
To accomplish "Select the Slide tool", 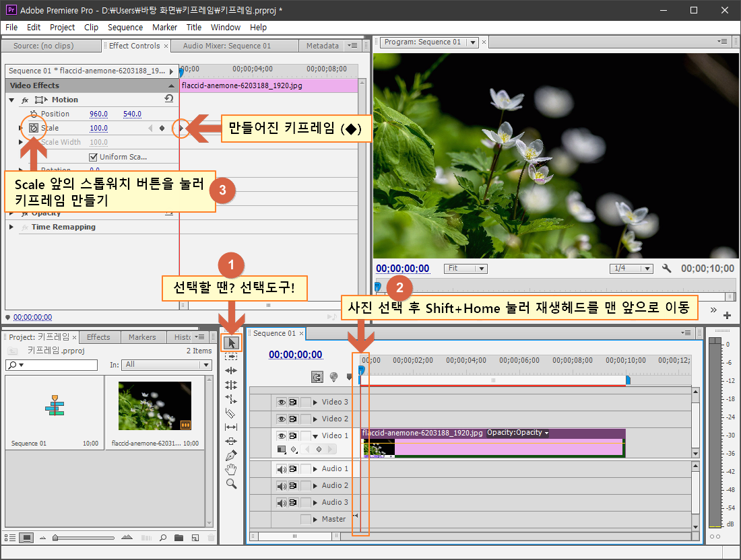I will click(231, 441).
